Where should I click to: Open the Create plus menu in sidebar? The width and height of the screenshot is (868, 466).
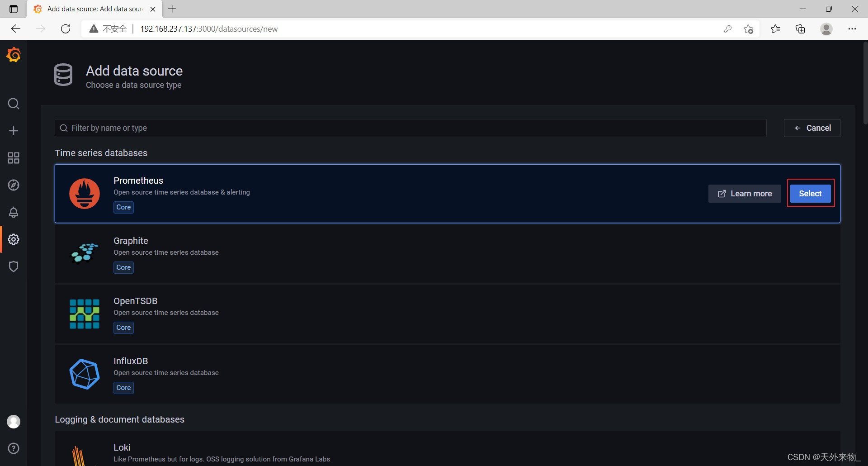14,131
